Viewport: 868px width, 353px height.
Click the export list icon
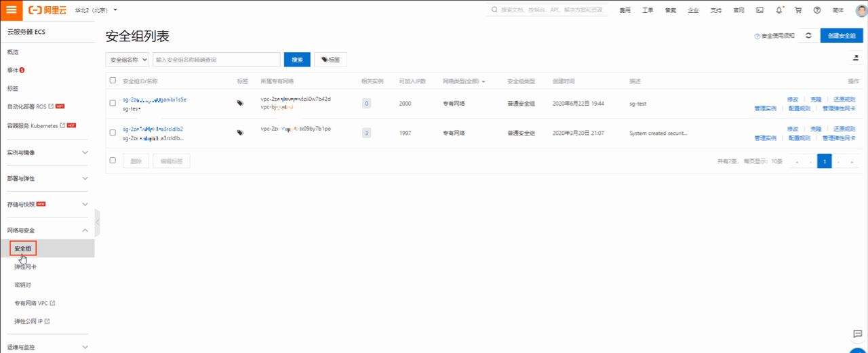coord(856,60)
